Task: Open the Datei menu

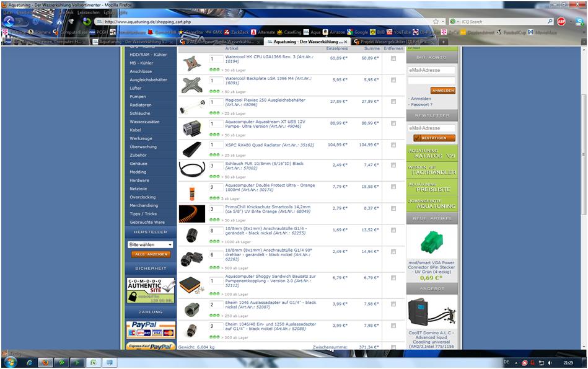Action: coord(8,12)
